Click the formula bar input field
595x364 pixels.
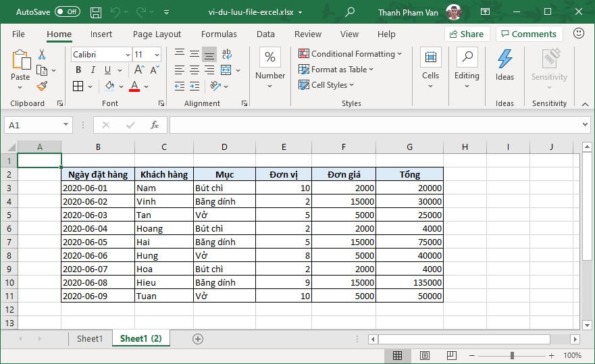point(376,125)
